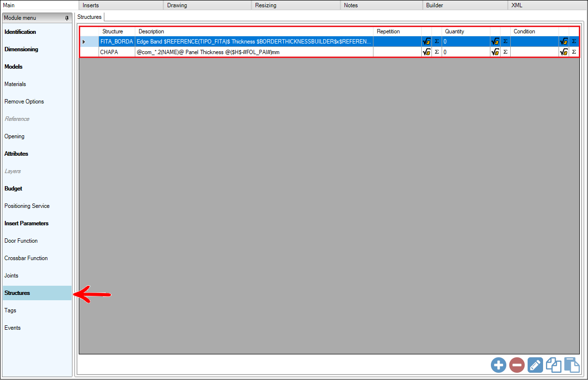
Task: Switch to the Main tab
Action: pos(39,5)
